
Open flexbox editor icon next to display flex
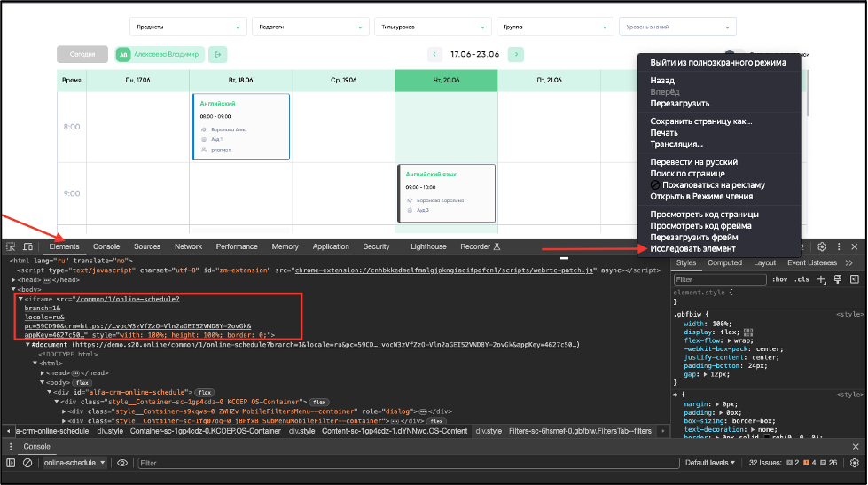pos(748,332)
